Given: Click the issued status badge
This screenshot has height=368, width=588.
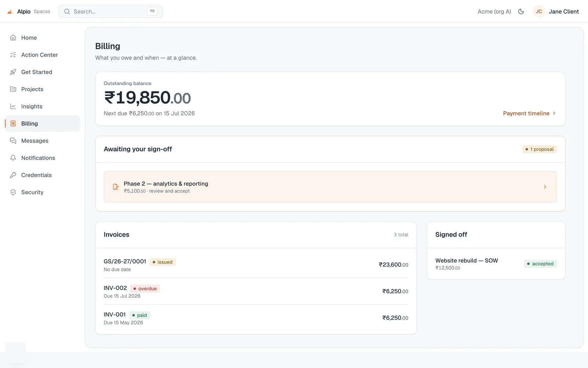Looking at the screenshot, I should click(162, 262).
